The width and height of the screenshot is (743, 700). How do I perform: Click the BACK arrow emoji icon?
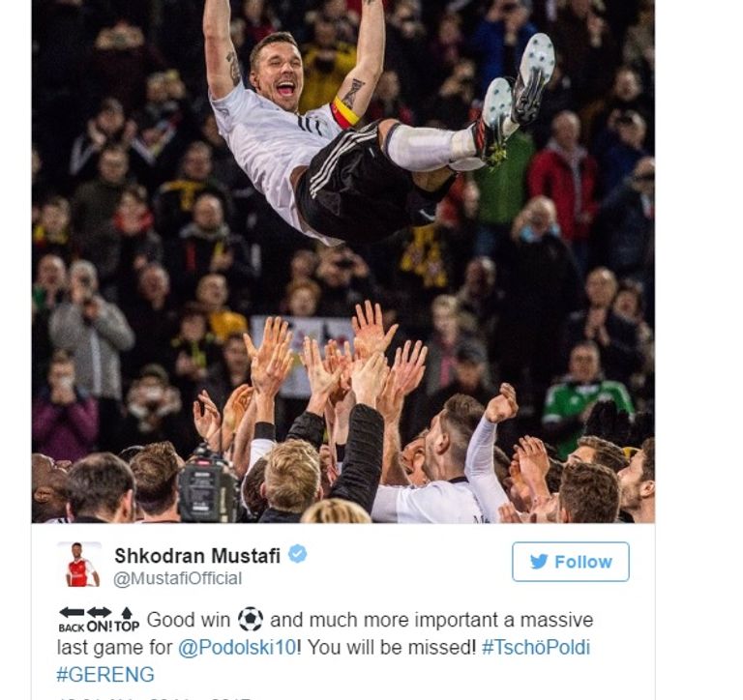72,620
